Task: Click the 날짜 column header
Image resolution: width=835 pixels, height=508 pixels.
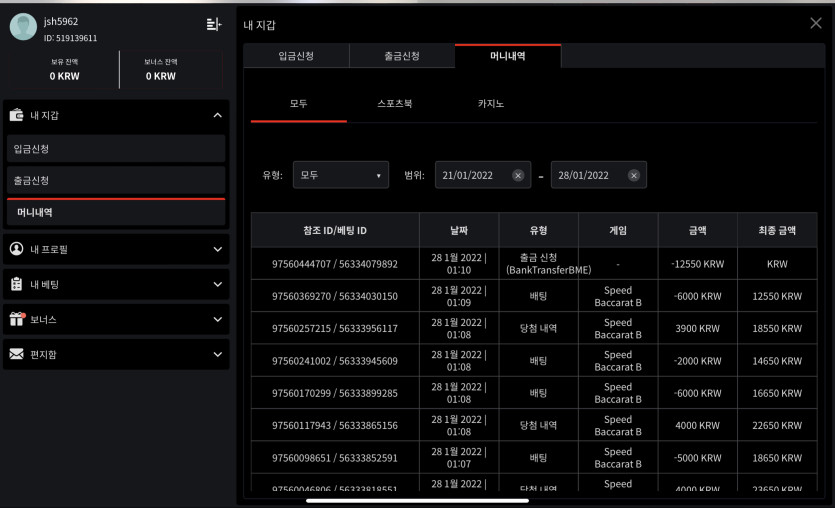Action: pyautogui.click(x=459, y=230)
